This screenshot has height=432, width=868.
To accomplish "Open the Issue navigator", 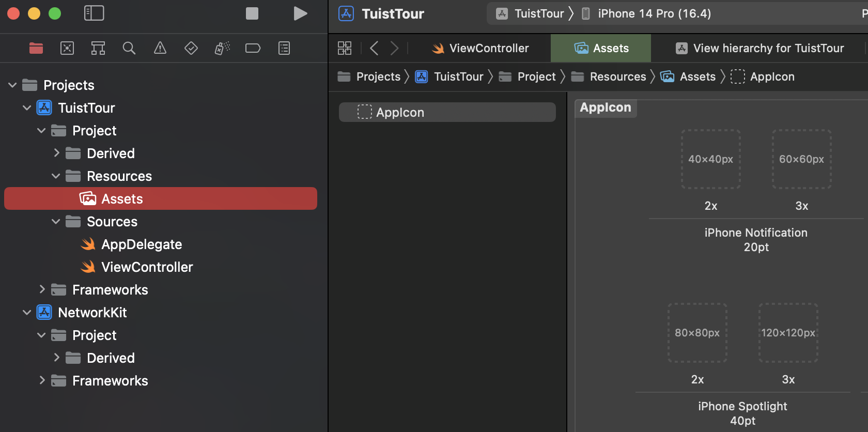I will click(x=160, y=48).
